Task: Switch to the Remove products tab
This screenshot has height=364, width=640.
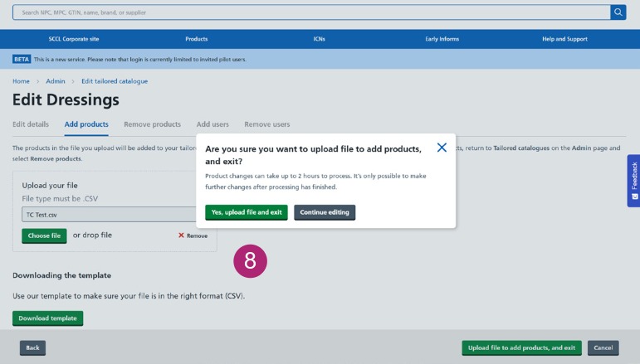Action: [x=152, y=124]
